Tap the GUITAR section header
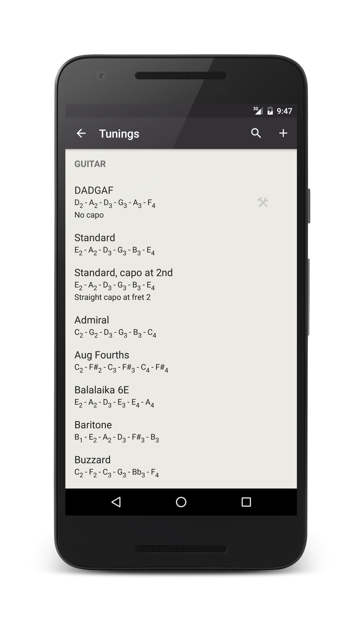Image resolution: width=364 pixels, height=624 pixels. 90,164
